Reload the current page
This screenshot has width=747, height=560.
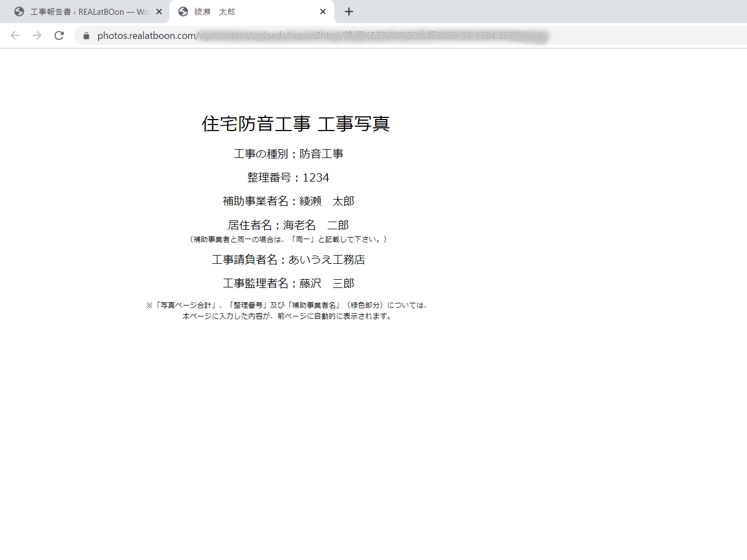click(x=59, y=36)
